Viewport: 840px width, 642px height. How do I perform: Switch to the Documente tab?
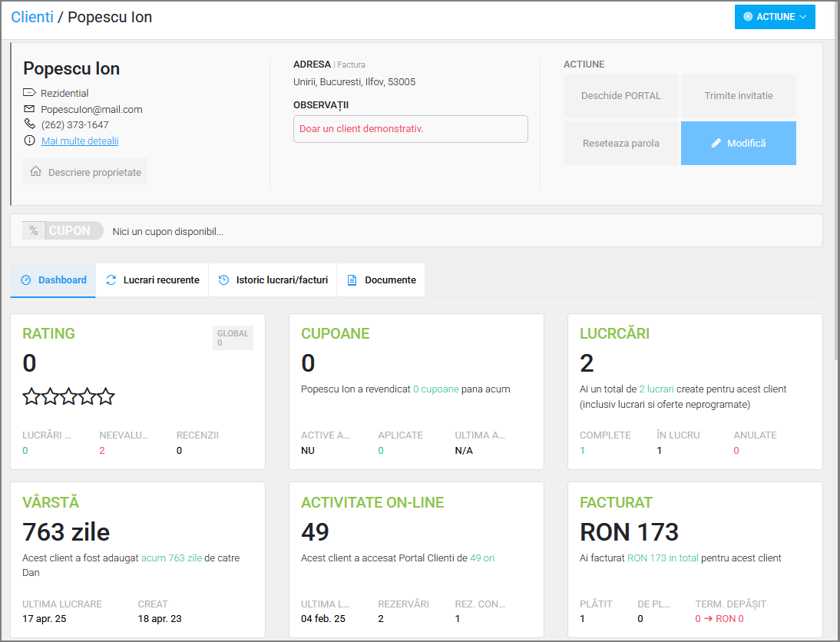coord(381,280)
